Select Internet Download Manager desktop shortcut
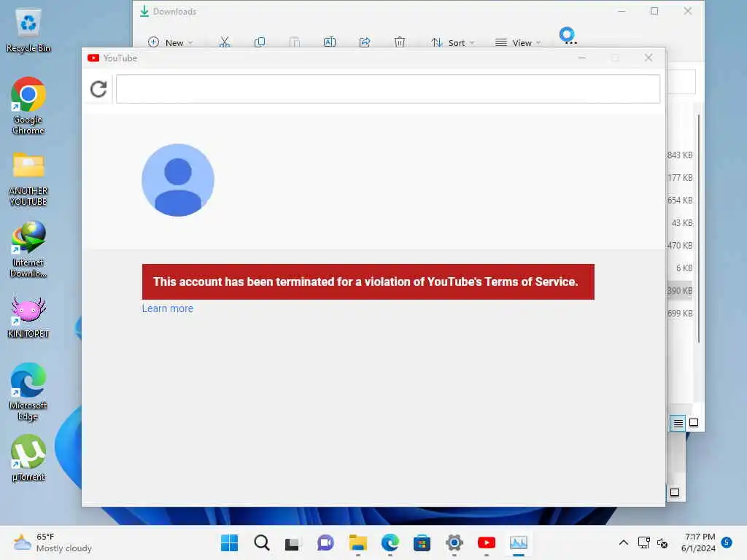This screenshot has height=560, width=747. coord(28,249)
